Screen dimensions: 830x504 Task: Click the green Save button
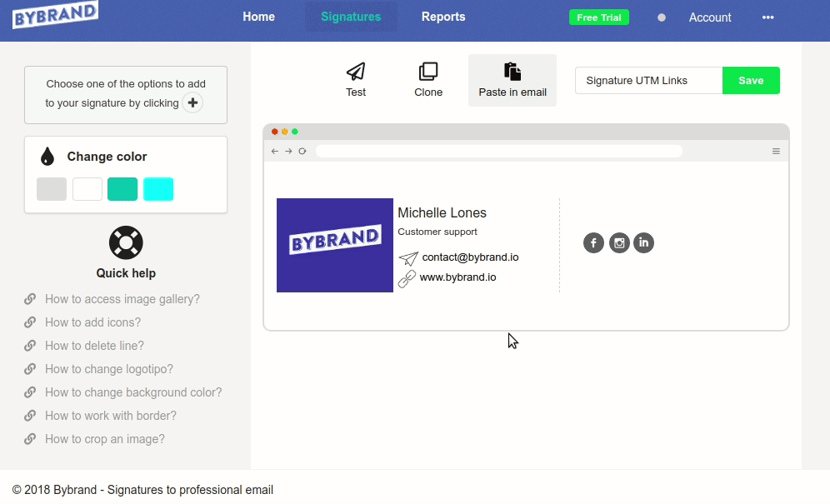751,81
